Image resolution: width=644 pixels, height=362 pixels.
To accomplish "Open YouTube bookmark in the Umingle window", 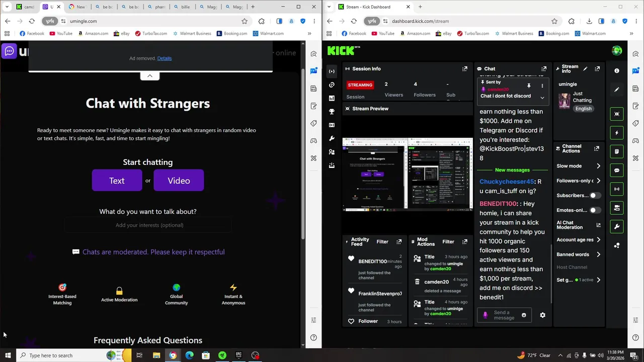I will (60, 34).
